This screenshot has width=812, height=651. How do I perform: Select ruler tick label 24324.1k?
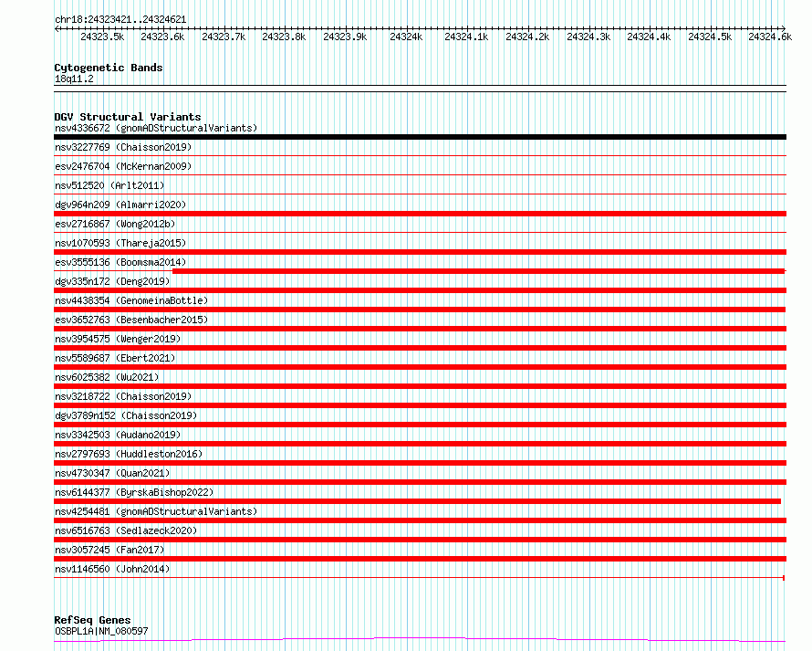[x=466, y=37]
